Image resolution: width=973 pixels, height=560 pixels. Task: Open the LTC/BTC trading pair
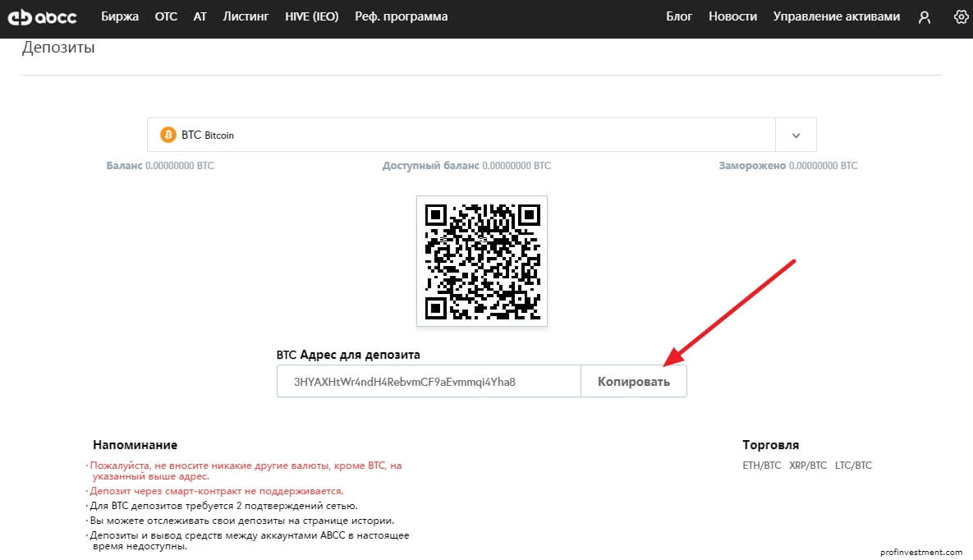pyautogui.click(x=853, y=465)
